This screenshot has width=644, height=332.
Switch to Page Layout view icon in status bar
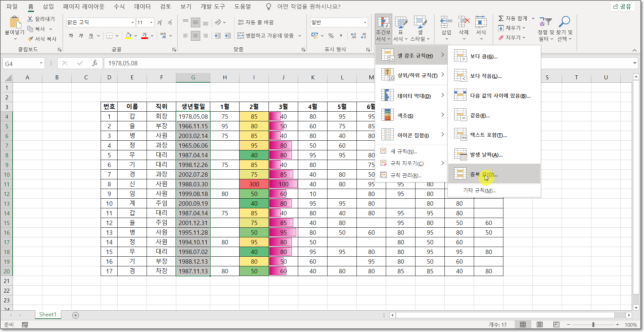(540, 325)
